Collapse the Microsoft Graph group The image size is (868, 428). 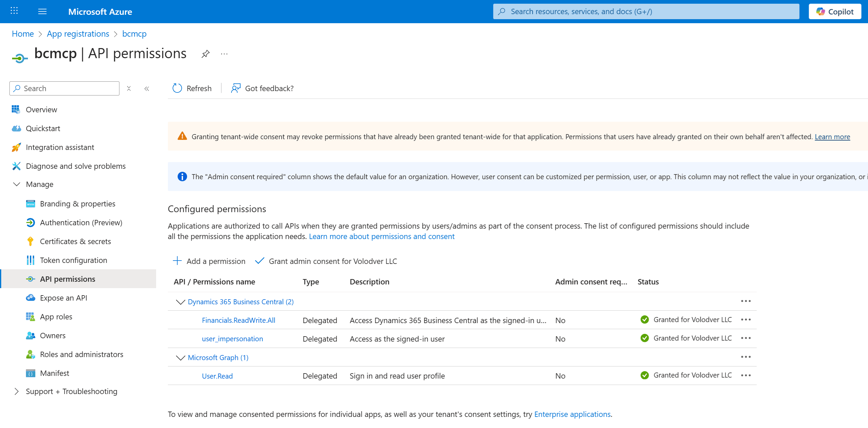[180, 358]
